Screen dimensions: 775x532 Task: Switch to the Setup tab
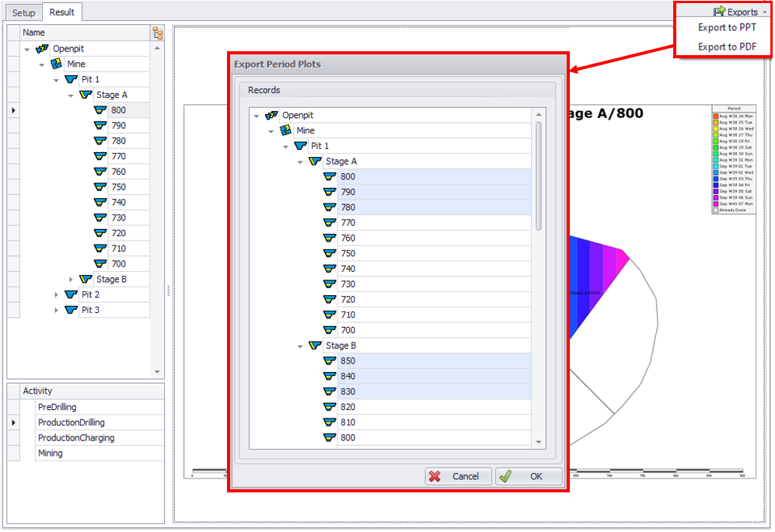pyautogui.click(x=23, y=12)
